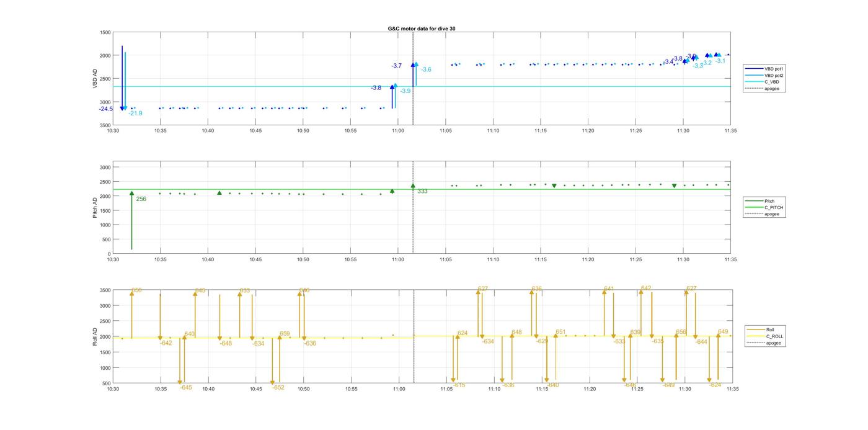Select 'VBD pot2' legend entry
The height and width of the screenshot is (430, 868).
click(x=774, y=75)
